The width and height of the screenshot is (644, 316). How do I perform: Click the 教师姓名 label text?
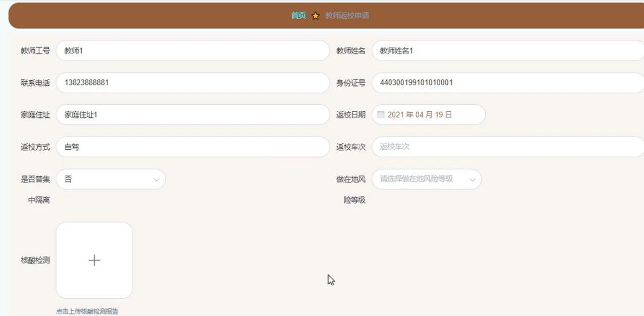(351, 50)
